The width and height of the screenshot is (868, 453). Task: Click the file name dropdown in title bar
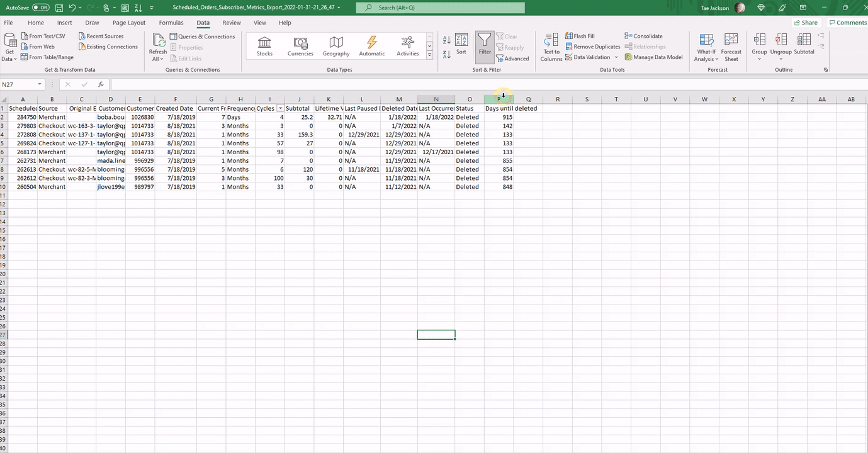pos(339,8)
